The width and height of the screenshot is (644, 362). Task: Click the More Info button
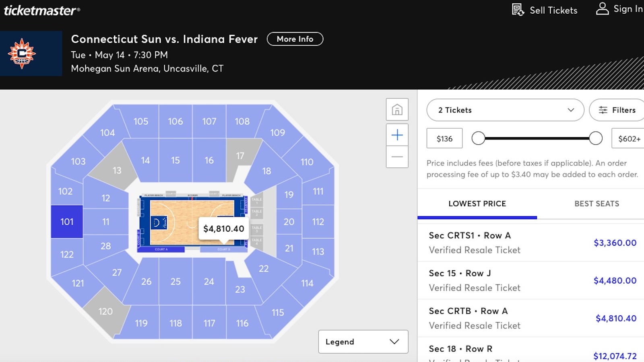pyautogui.click(x=295, y=39)
